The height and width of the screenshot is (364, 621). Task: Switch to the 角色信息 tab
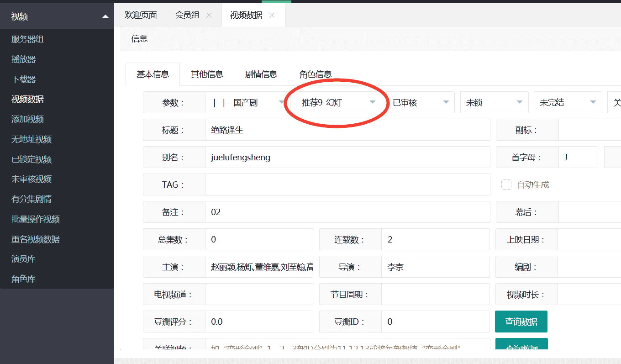316,74
